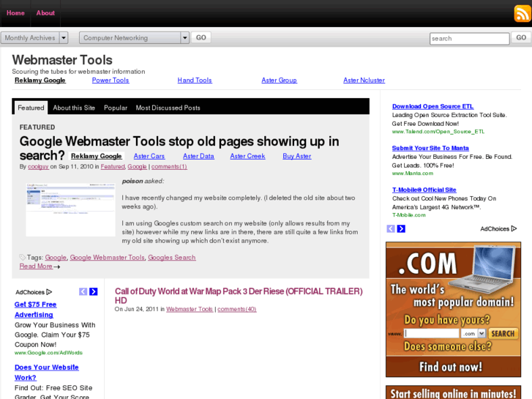The height and width of the screenshot is (399, 532).
Task: Click the tag icon before Tags
Action: point(23,257)
